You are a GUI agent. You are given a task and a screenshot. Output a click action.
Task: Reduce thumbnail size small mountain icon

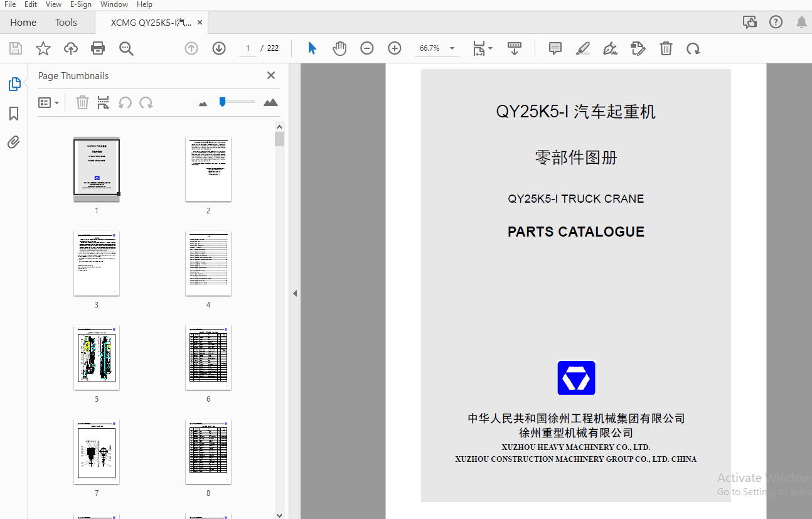click(203, 103)
